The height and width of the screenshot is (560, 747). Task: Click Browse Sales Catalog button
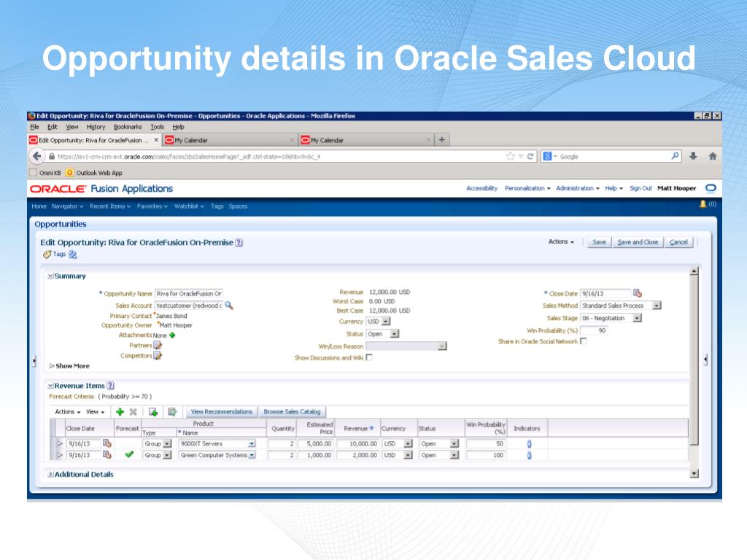pyautogui.click(x=292, y=411)
